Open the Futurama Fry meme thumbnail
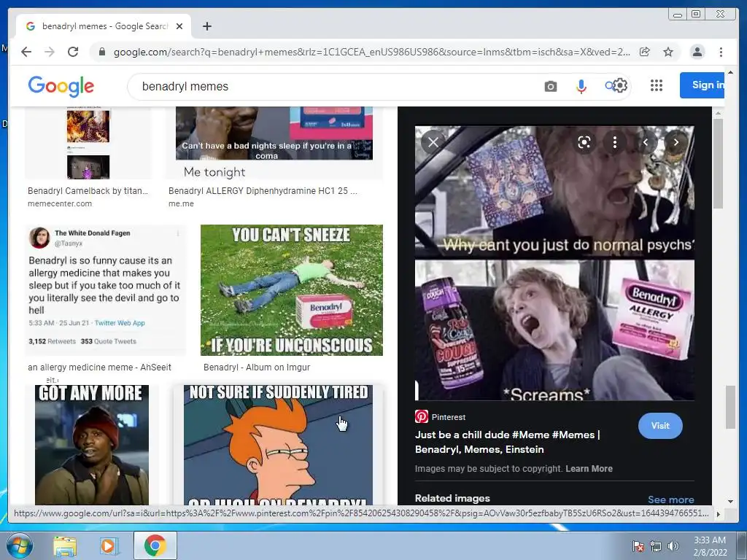Image resolution: width=747 pixels, height=560 pixels. (278, 445)
